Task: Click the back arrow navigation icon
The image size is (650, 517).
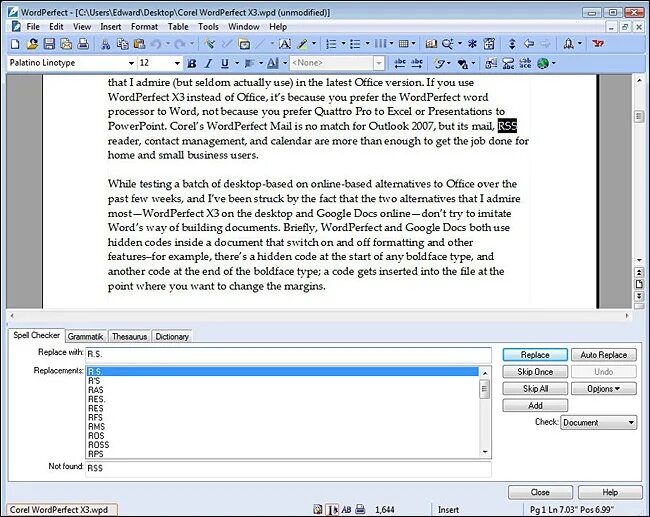Action: click(x=529, y=44)
